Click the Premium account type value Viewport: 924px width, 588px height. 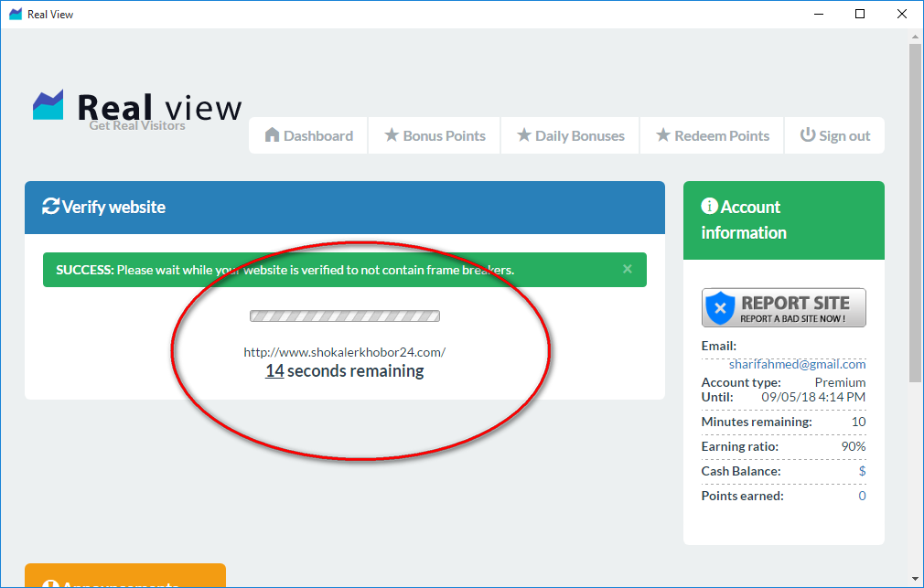pos(841,382)
